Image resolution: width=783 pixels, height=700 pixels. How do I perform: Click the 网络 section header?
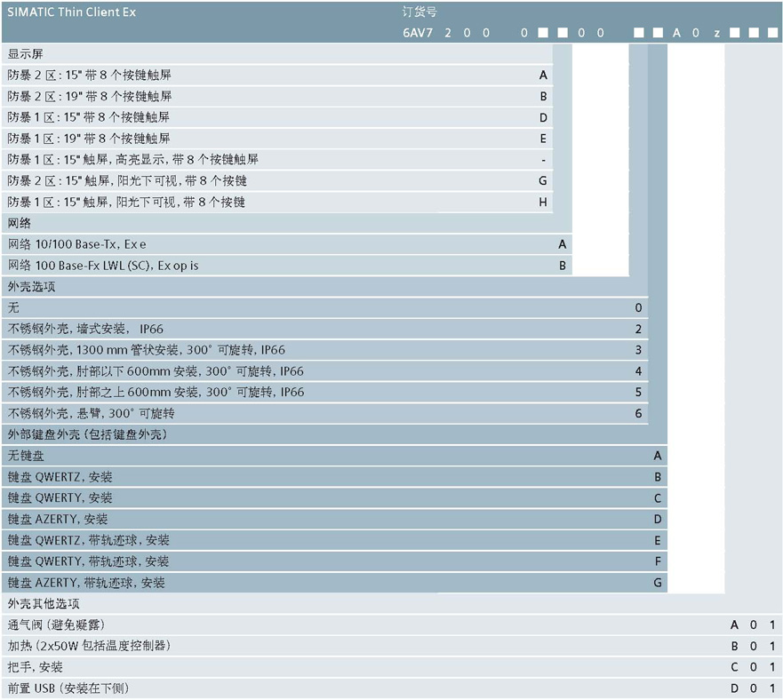click(x=20, y=223)
